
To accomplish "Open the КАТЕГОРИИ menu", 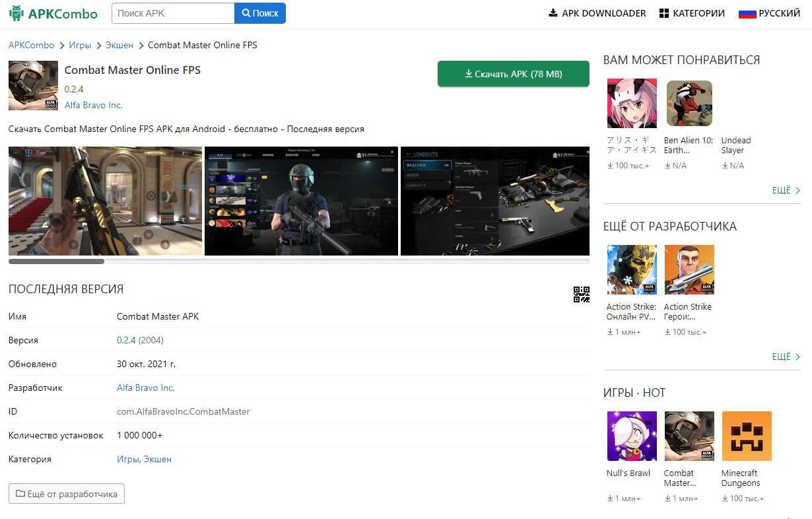I will click(x=692, y=13).
